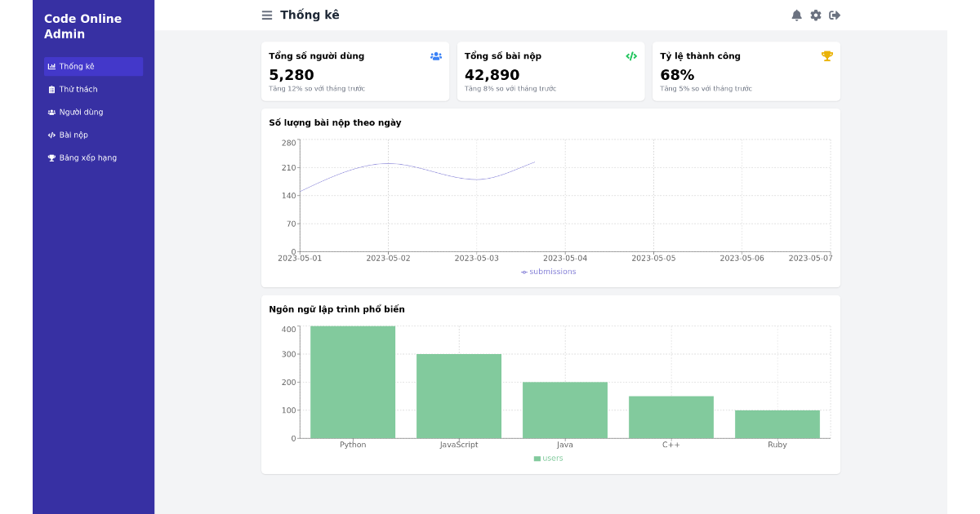Select the chart icon next to Thống kê
The width and height of the screenshot is (980, 514).
[52, 66]
